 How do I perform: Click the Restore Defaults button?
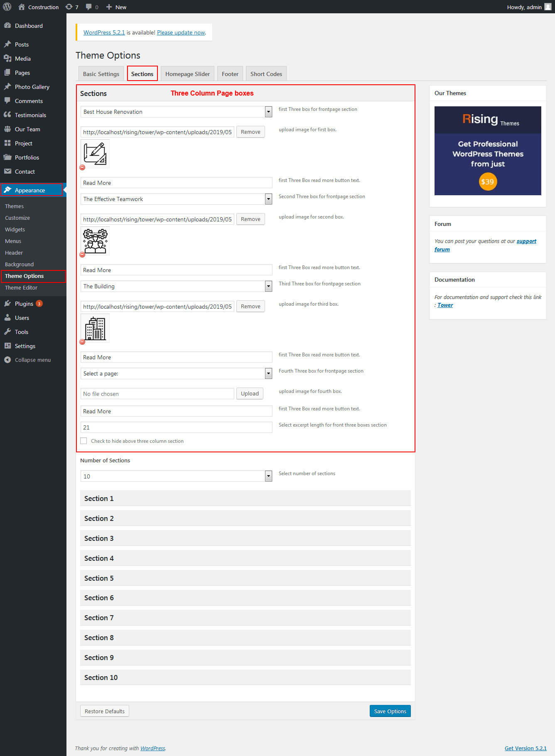104,711
